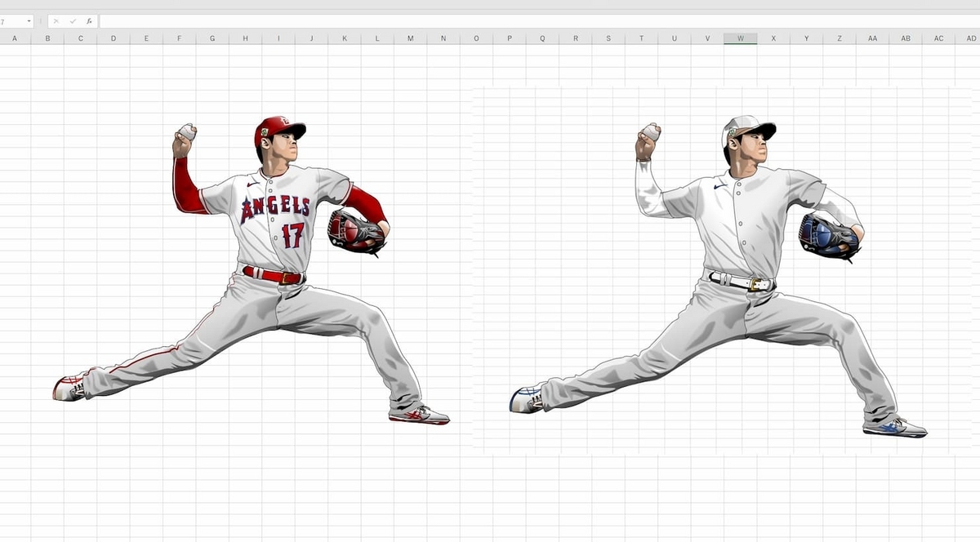Select a cell directly above the right illustration
The width and height of the screenshot is (980, 542).
(x=735, y=73)
